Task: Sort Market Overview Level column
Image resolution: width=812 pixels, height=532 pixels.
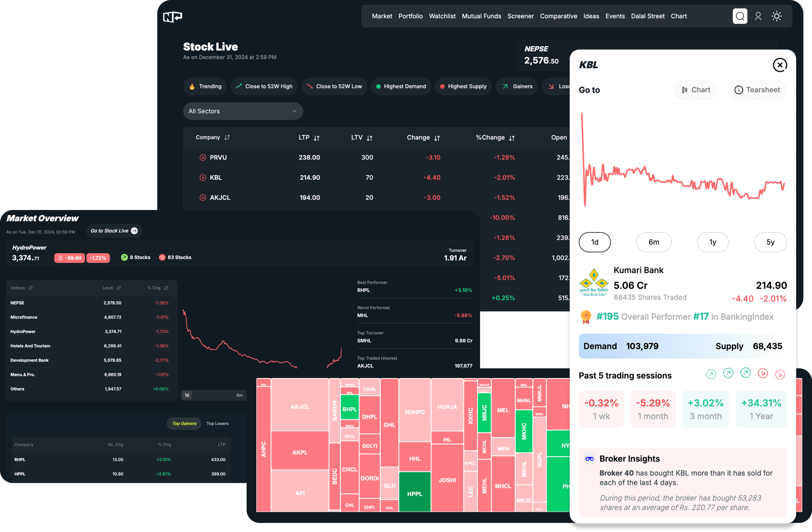Action: (x=119, y=288)
